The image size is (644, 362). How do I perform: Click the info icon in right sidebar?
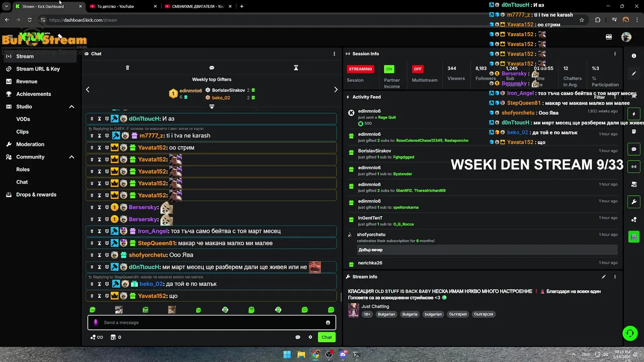pyautogui.click(x=634, y=56)
